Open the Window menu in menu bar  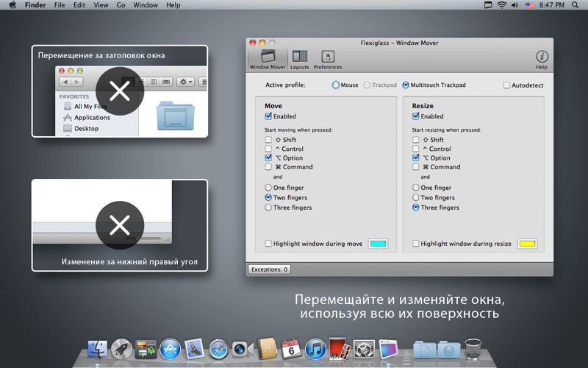[146, 5]
